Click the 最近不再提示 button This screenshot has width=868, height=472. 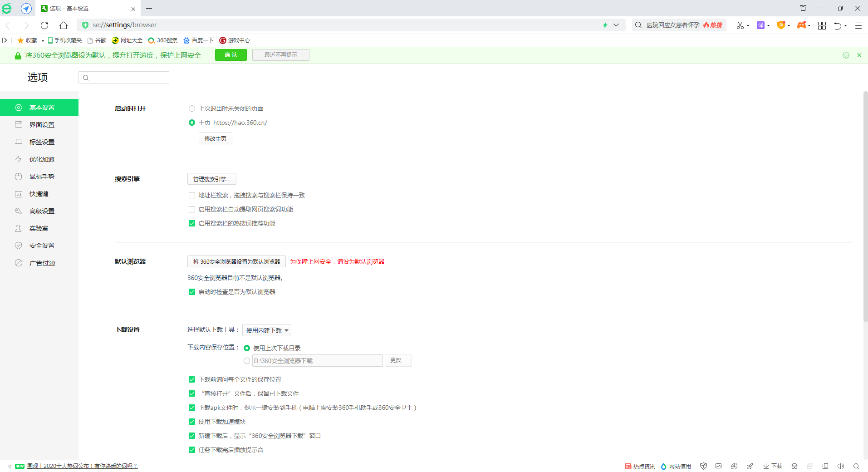click(x=281, y=55)
